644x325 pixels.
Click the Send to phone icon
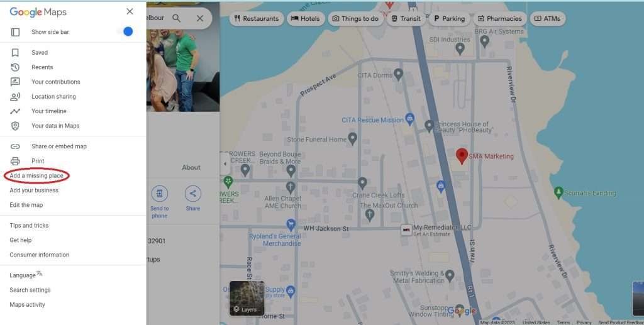(159, 194)
